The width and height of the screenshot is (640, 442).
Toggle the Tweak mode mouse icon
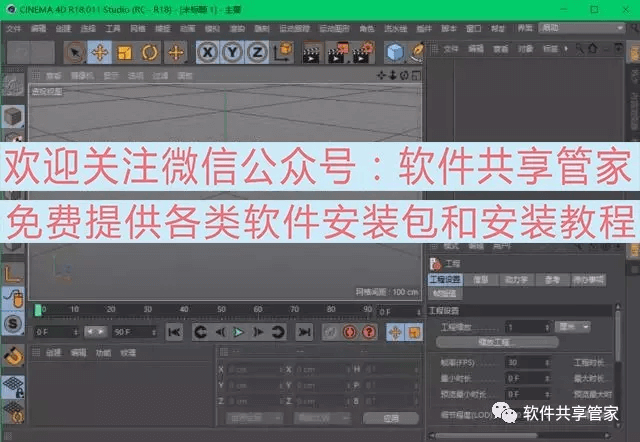point(13,299)
